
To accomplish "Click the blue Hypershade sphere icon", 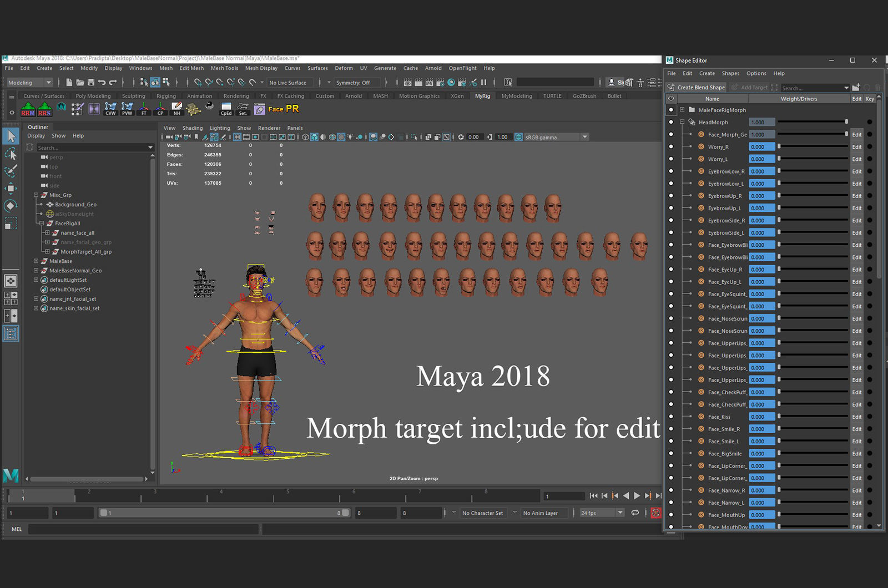I will pyautogui.click(x=451, y=82).
